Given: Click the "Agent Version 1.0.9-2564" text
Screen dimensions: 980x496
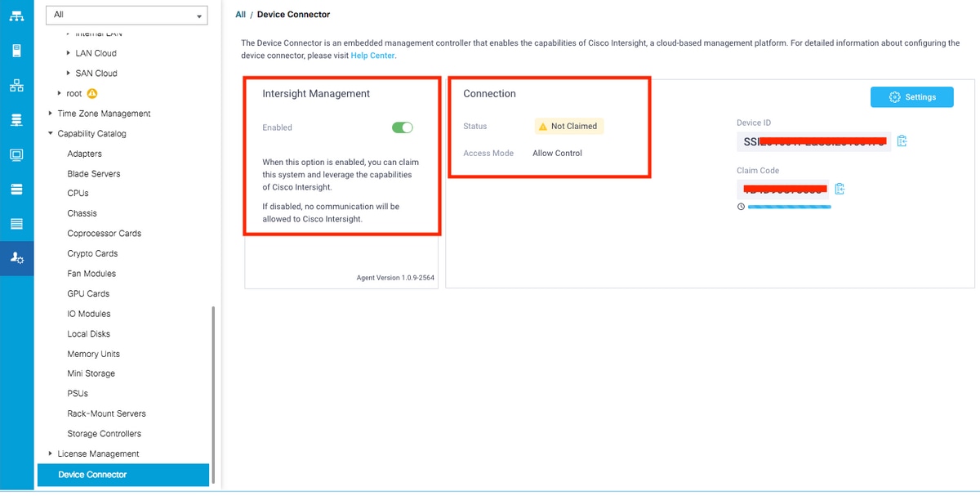Looking at the screenshot, I should click(395, 278).
